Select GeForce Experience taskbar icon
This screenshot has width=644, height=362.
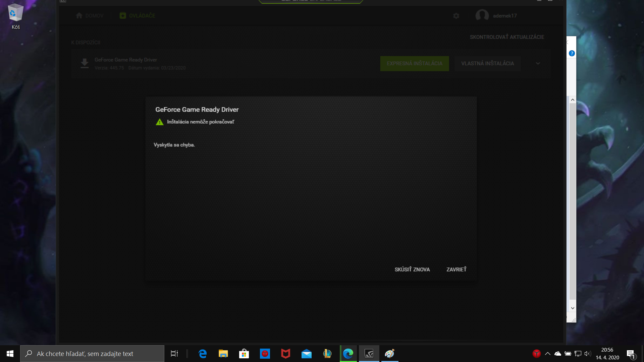point(369,354)
